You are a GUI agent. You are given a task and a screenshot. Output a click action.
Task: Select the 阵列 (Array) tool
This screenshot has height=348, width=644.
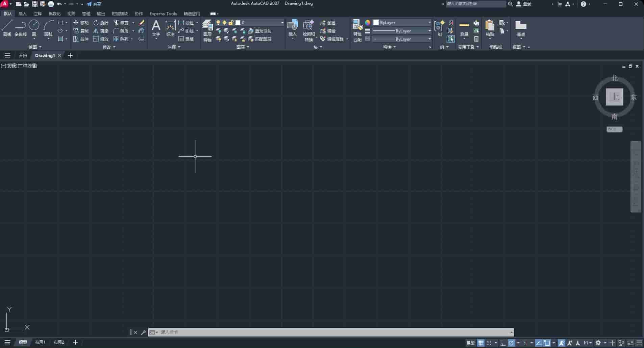(123, 39)
